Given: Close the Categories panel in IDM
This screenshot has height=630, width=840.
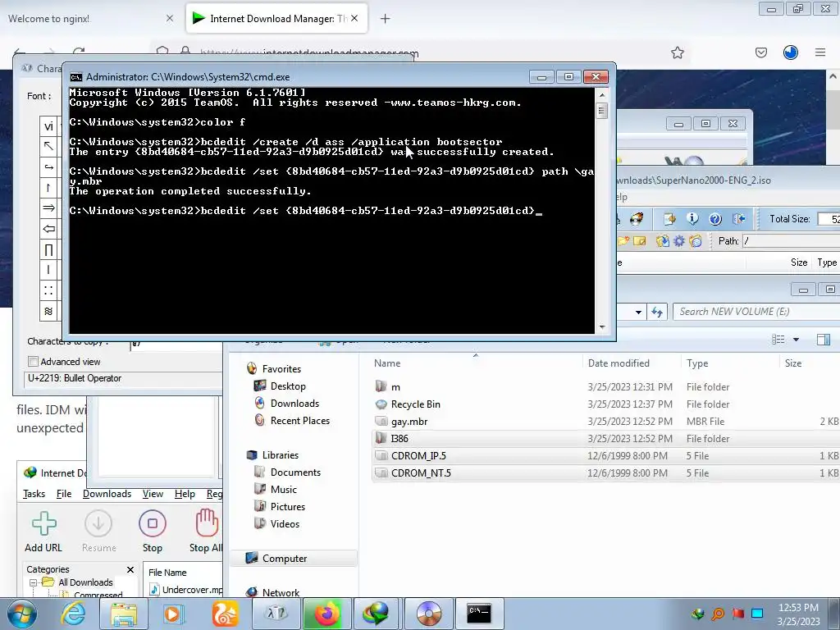Looking at the screenshot, I should point(130,569).
